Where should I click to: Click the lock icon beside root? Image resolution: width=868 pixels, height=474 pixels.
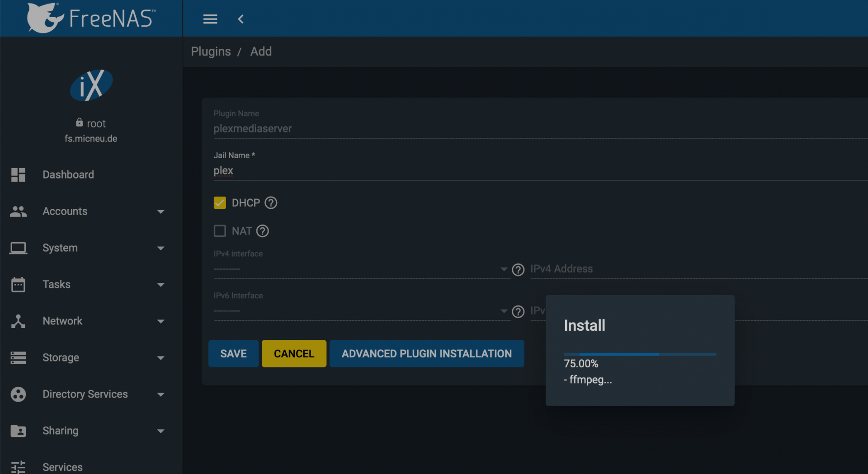(x=80, y=122)
